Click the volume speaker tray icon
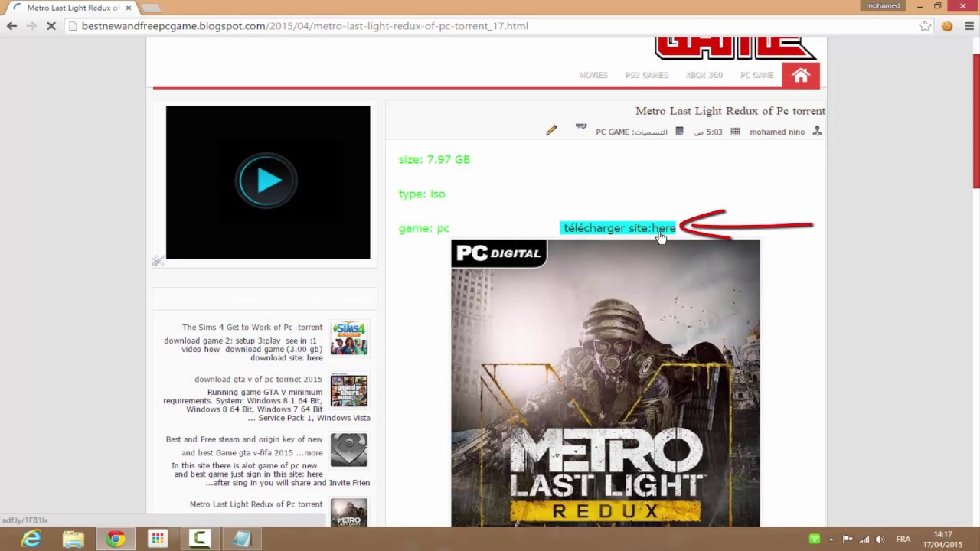Image resolution: width=980 pixels, height=551 pixels. pos(880,539)
